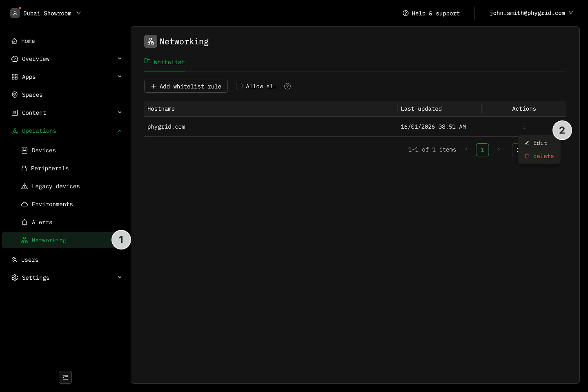This screenshot has width=588, height=392.
Task: Enable the Allow all checkbox
Action: 239,86
